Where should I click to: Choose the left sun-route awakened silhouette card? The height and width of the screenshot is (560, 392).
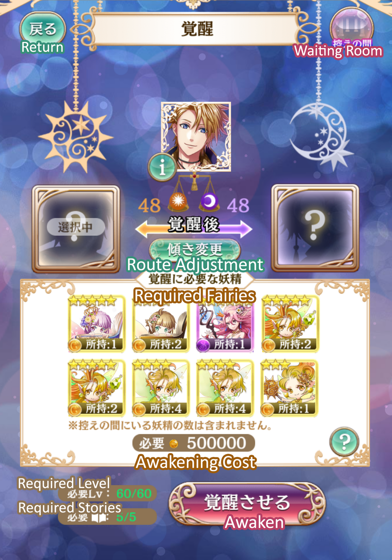[76, 229]
